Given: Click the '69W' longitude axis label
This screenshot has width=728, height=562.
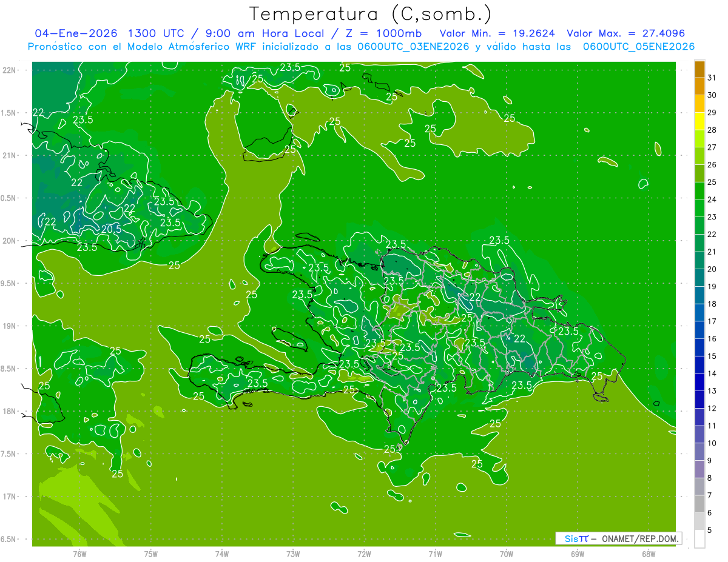Looking at the screenshot, I should tap(577, 554).
